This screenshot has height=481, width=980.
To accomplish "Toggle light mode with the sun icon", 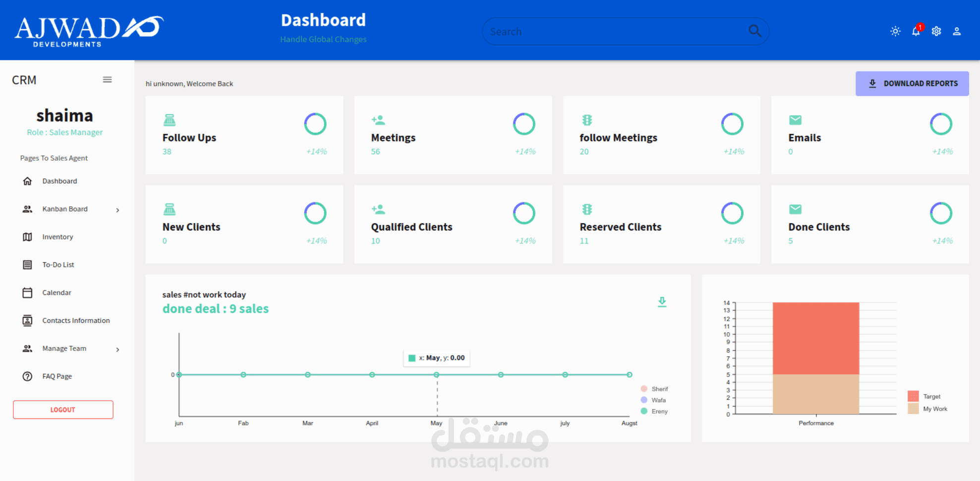I will tap(895, 31).
